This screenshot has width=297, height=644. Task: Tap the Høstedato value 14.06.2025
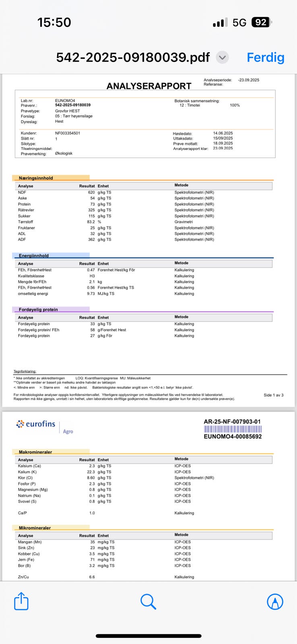point(223,133)
